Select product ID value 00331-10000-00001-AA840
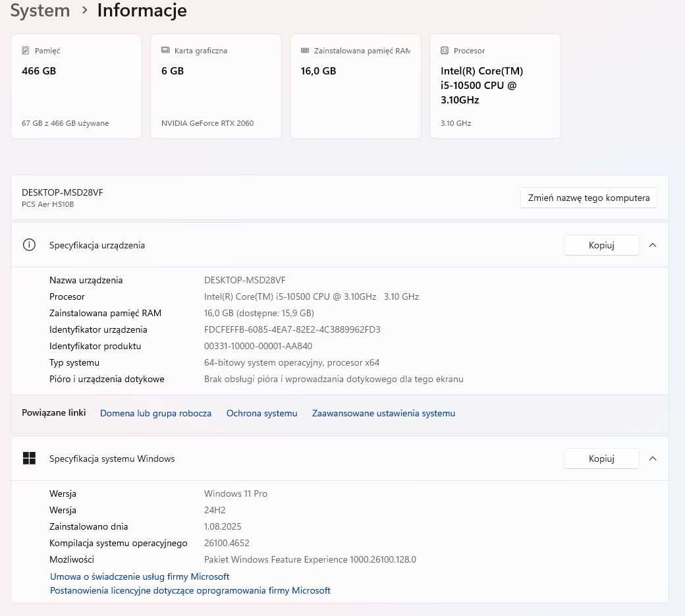This screenshot has width=685, height=616. click(258, 346)
